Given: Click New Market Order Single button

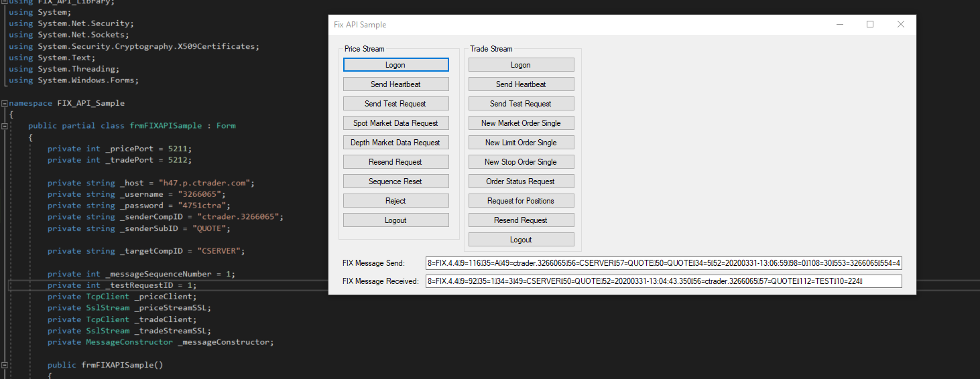Looking at the screenshot, I should pyautogui.click(x=521, y=123).
